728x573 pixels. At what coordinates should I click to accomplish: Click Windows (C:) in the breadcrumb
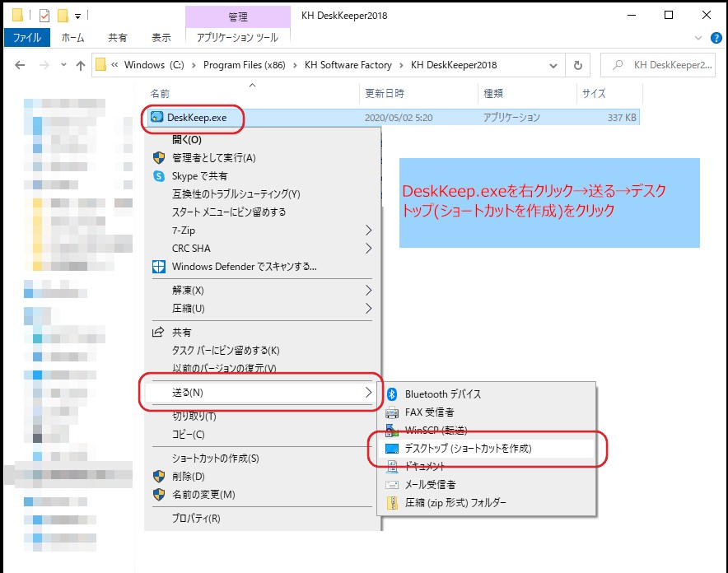click(154, 65)
